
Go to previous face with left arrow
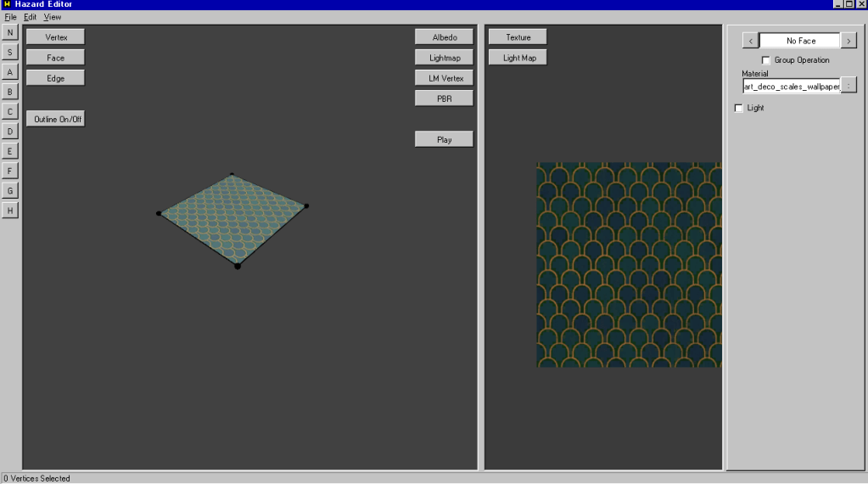tap(750, 41)
